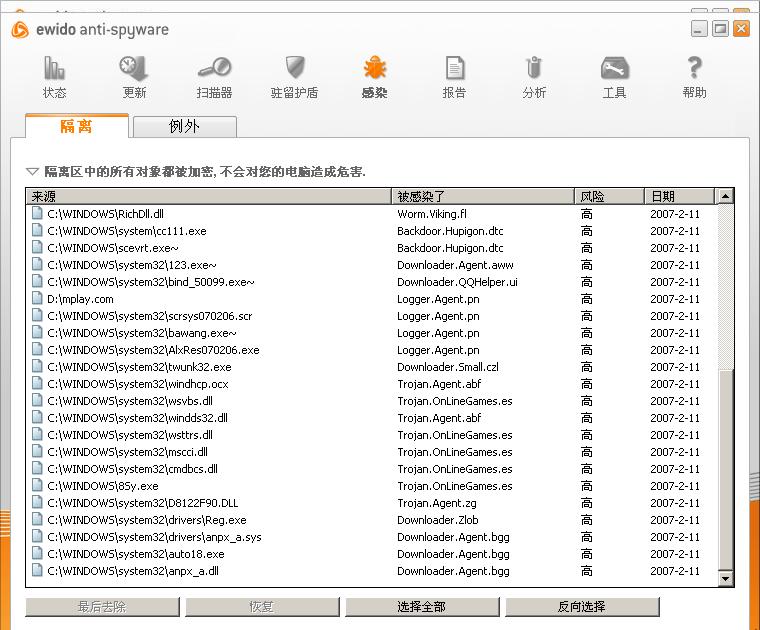This screenshot has width=760, height=630.
Task: Click the 恢复 restore button
Action: (262, 607)
